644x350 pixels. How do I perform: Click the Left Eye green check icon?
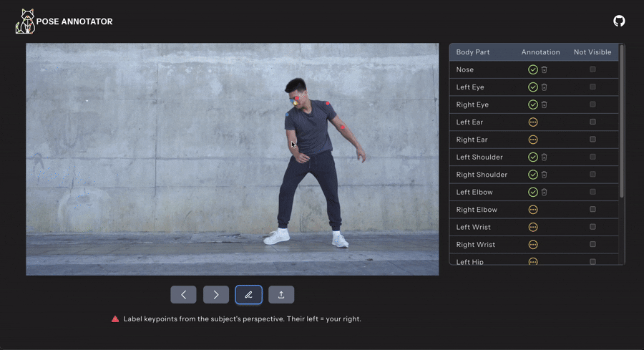(532, 87)
